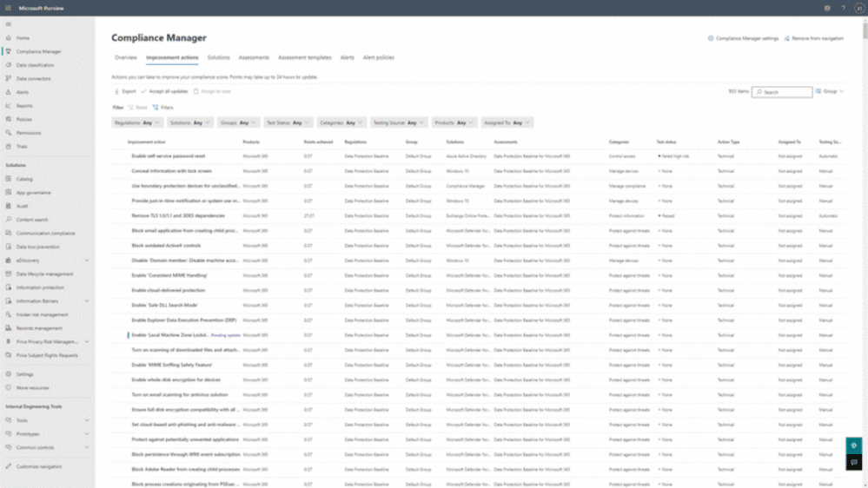Click the Improvement action column header

pos(146,142)
